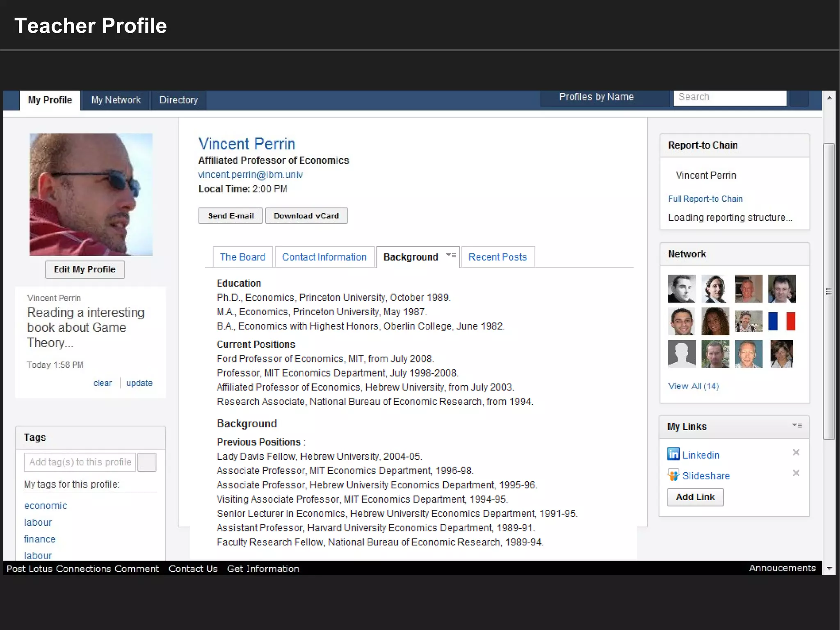Click the Slideshare icon in My Links

(673, 475)
